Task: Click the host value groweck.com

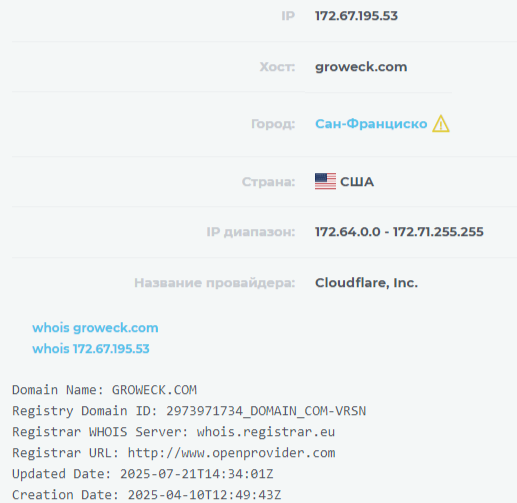Action: click(x=361, y=67)
